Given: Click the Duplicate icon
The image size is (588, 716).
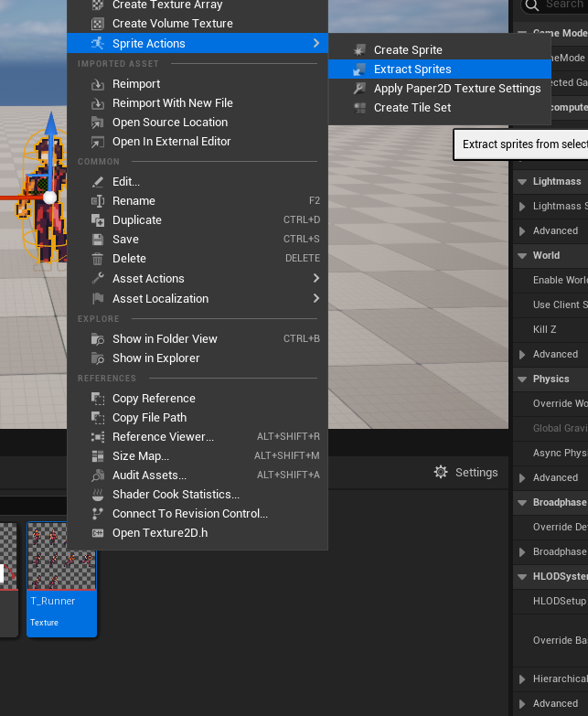Looking at the screenshot, I should (x=98, y=220).
